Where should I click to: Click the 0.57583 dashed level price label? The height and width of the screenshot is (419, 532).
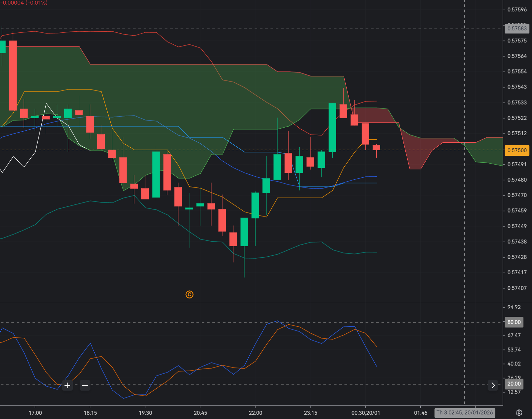(517, 29)
